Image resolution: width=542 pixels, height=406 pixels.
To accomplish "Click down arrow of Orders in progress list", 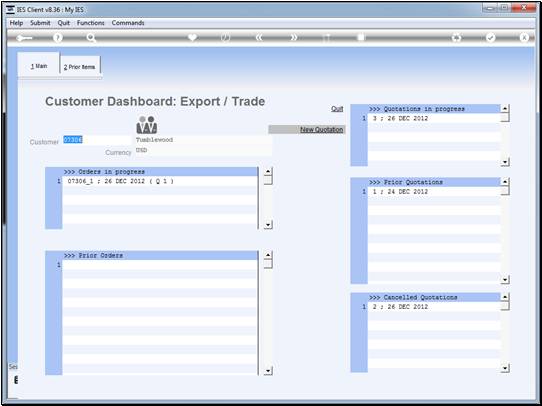I will 268,225.
